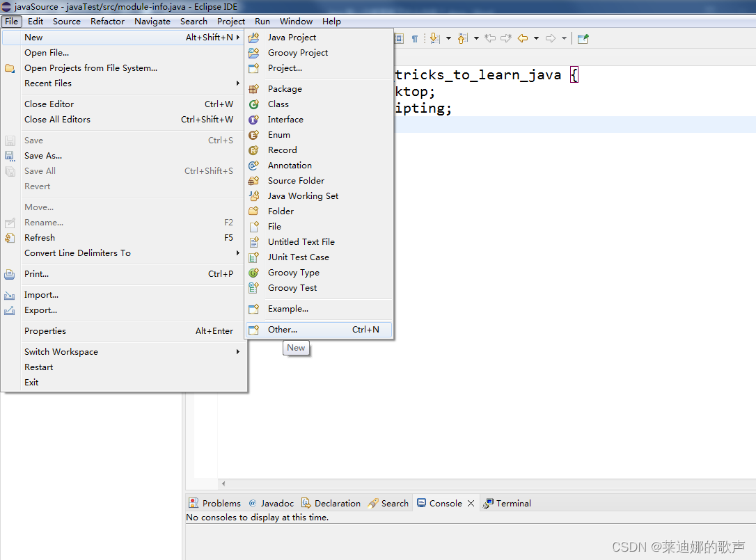Select Properties in File menu
The image size is (756, 560).
click(x=125, y=331)
